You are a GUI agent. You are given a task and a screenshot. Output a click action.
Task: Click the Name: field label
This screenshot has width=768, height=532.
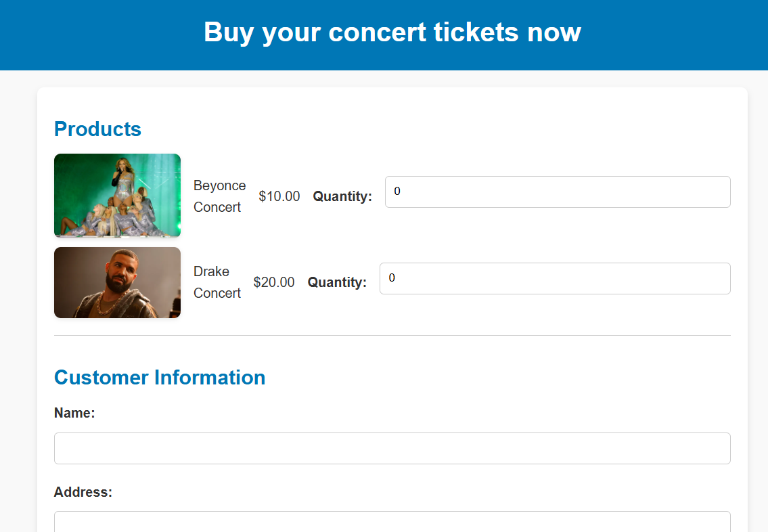click(74, 413)
